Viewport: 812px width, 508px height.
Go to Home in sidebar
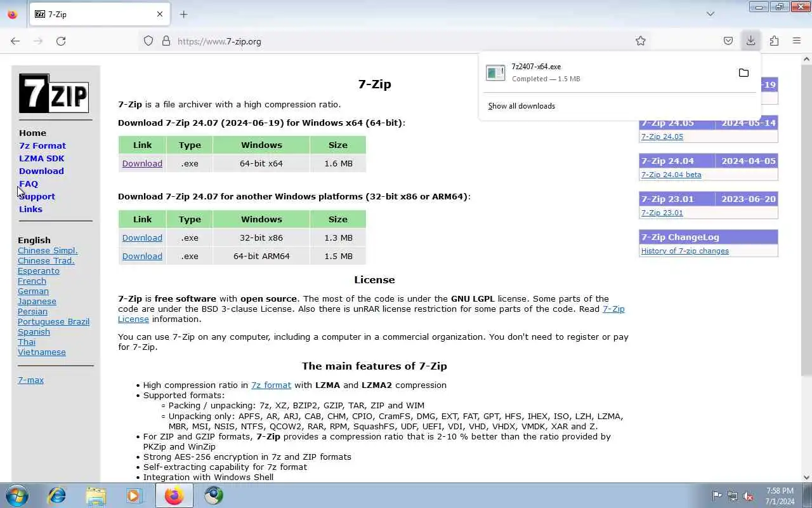[x=32, y=133]
